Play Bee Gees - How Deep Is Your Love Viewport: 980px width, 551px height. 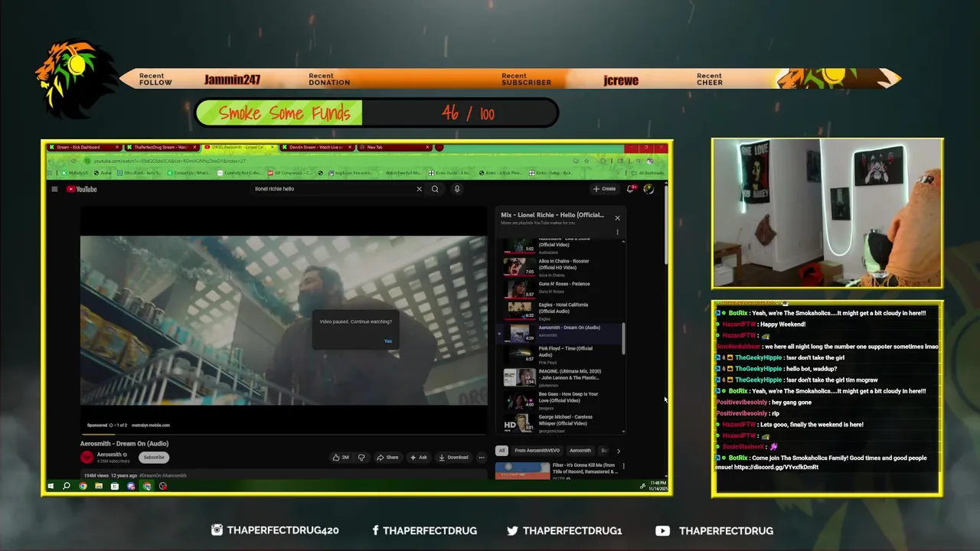click(561, 399)
